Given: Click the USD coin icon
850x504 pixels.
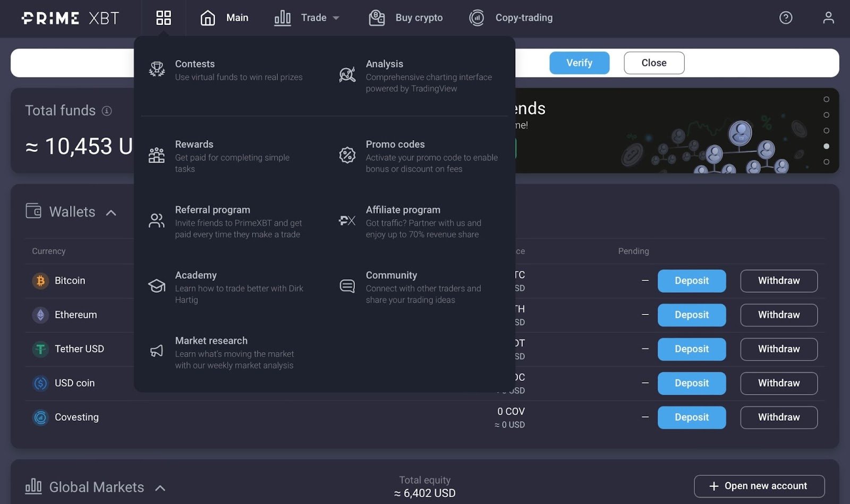Looking at the screenshot, I should [x=40, y=383].
